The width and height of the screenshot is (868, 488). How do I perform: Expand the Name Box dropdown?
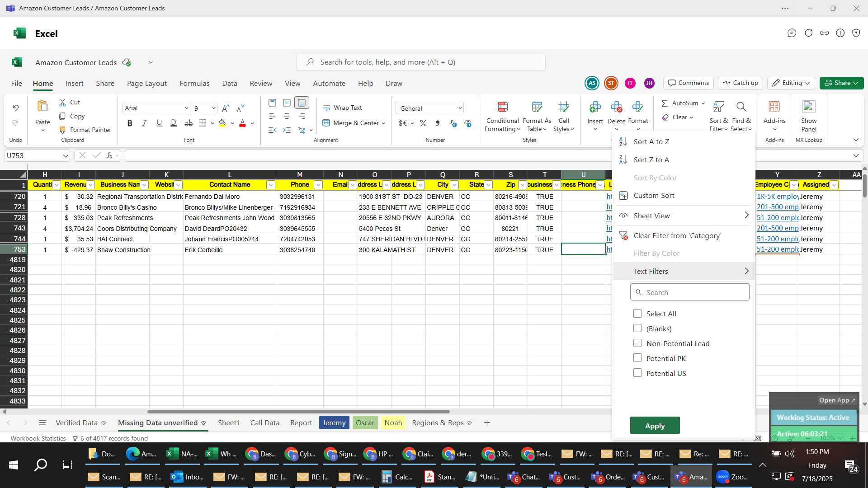point(66,156)
